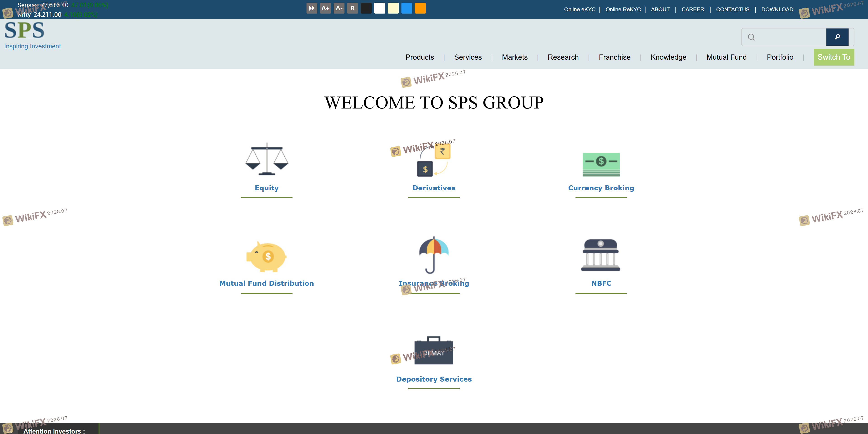Increase font size with A+ button
Screen dimensions: 868x434
pos(325,8)
